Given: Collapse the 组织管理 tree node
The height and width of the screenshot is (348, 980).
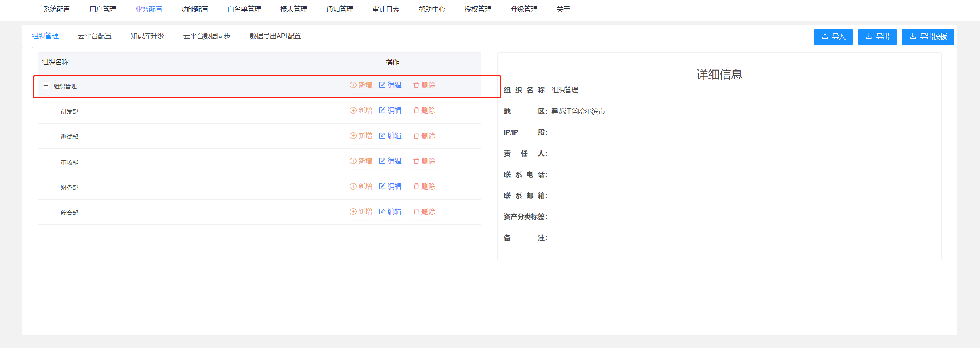Looking at the screenshot, I should (45, 85).
